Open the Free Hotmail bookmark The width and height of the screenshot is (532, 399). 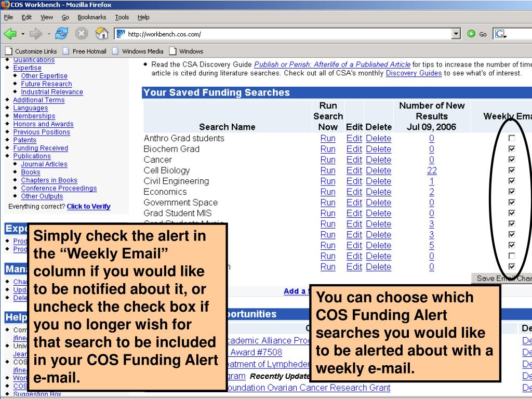click(x=85, y=51)
